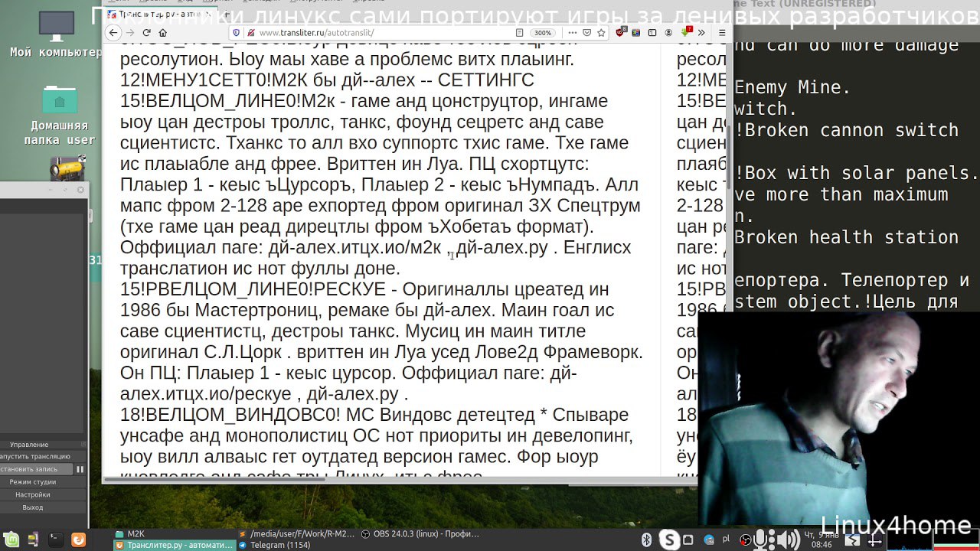Click 'Broken health station' in text editor

(846, 237)
